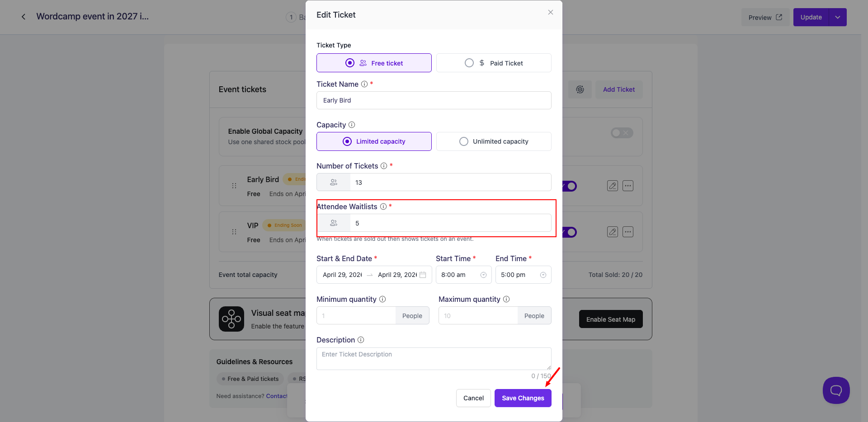Toggle the Enable Global Capacity switch
The width and height of the screenshot is (868, 422).
tap(622, 133)
